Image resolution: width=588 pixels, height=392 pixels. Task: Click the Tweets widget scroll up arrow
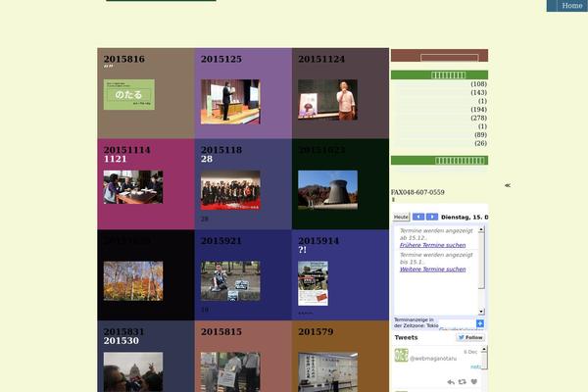coord(484,349)
